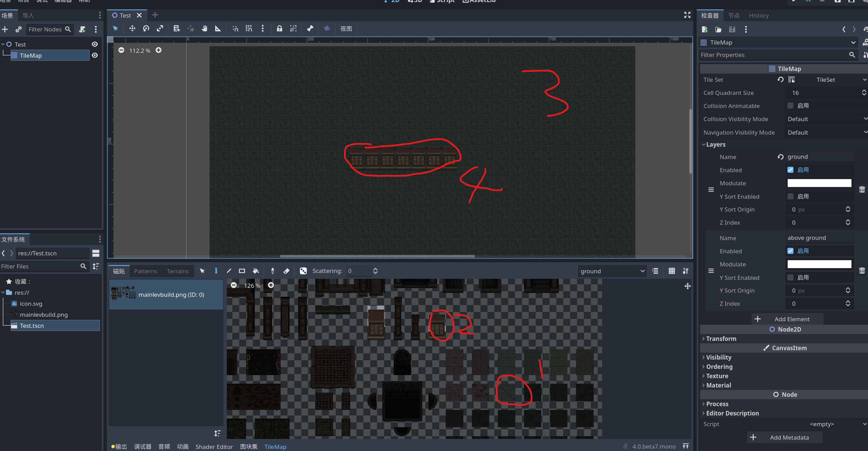The width and height of the screenshot is (868, 451).
Task: Select the Bucket fill tool in TileMap toolbar
Action: click(x=255, y=271)
